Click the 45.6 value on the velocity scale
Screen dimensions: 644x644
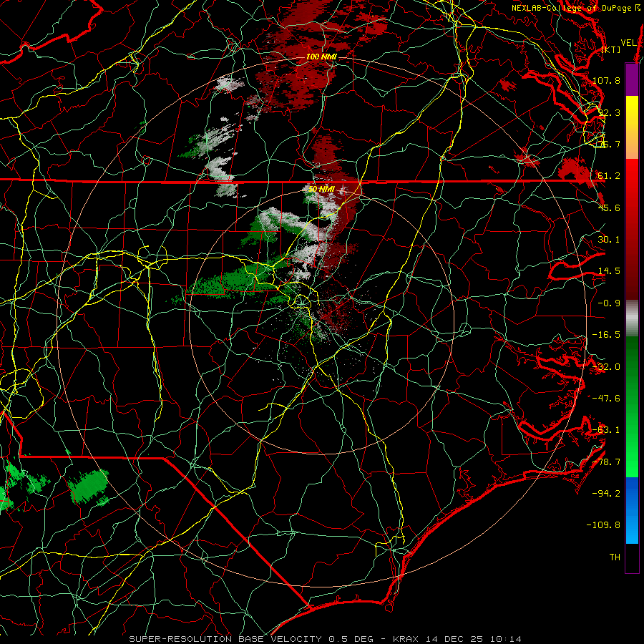click(x=609, y=208)
